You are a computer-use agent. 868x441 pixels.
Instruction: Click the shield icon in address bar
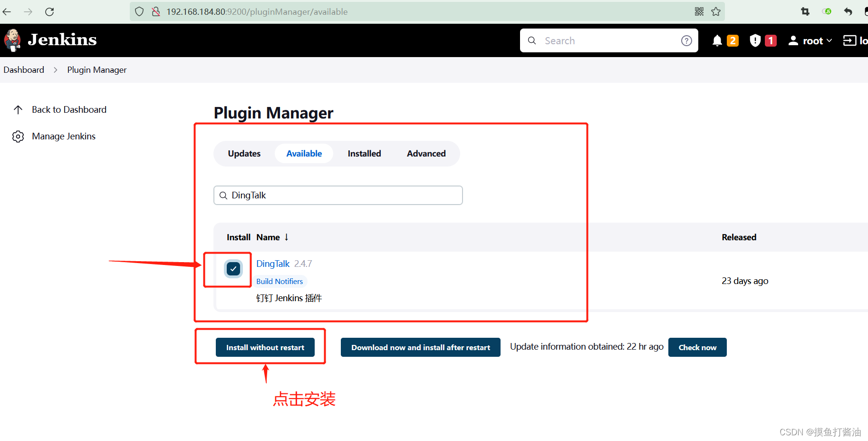coord(139,11)
